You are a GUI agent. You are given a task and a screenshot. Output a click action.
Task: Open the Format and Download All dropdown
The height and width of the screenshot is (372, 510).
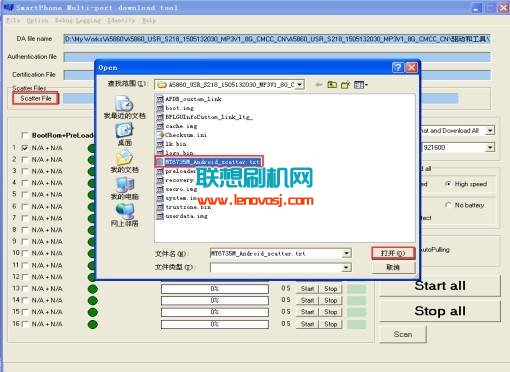point(490,130)
